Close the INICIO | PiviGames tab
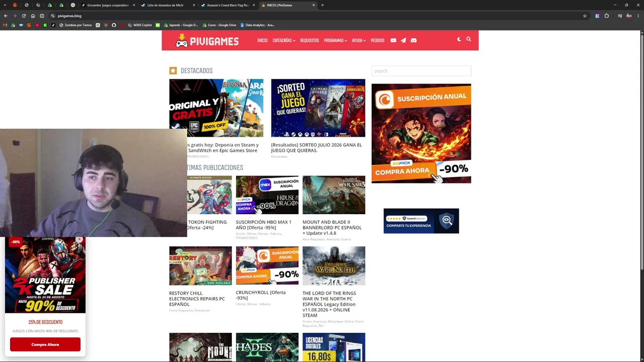This screenshot has width=644, height=362. coord(313,5)
